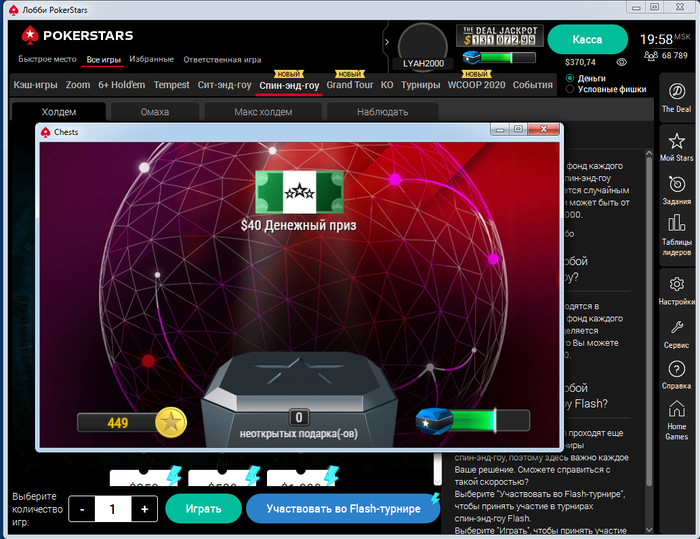Click the game count input field
The height and width of the screenshot is (539, 700).
click(112, 509)
